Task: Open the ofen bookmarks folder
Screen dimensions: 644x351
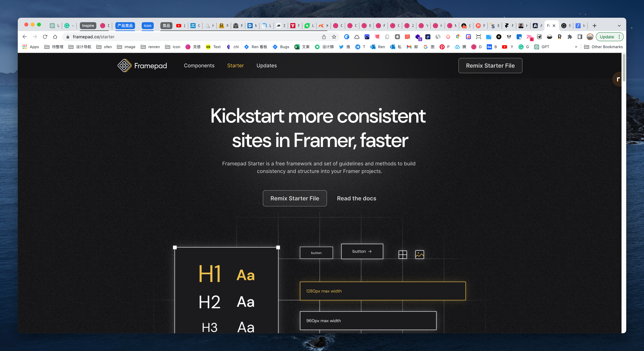Action: point(104,47)
